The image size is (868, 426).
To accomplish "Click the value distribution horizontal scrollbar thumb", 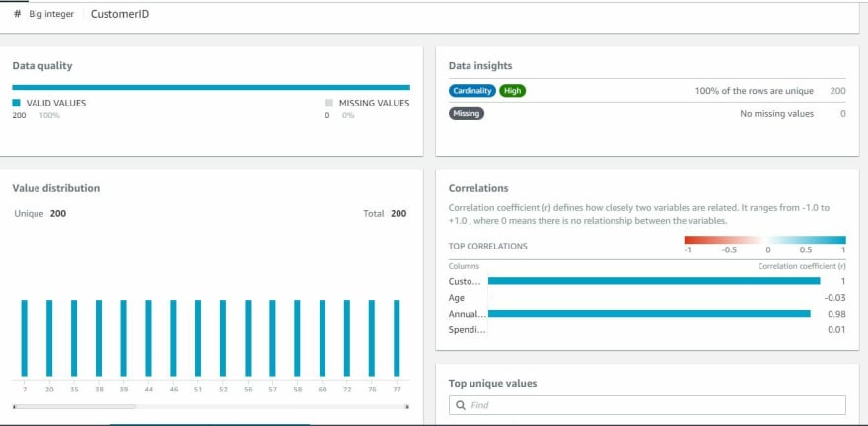I will point(74,406).
